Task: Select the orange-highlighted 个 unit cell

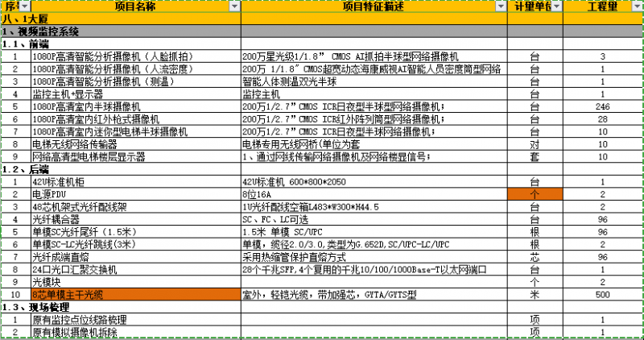Action: pos(535,194)
